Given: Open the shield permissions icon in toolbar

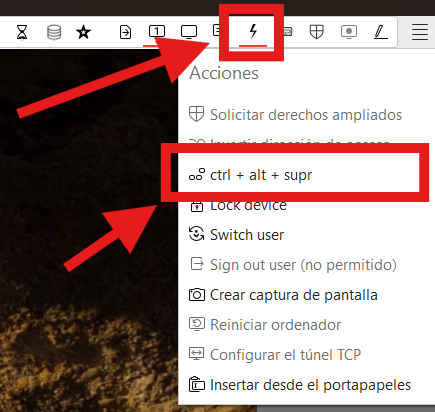Looking at the screenshot, I should pyautogui.click(x=316, y=32).
